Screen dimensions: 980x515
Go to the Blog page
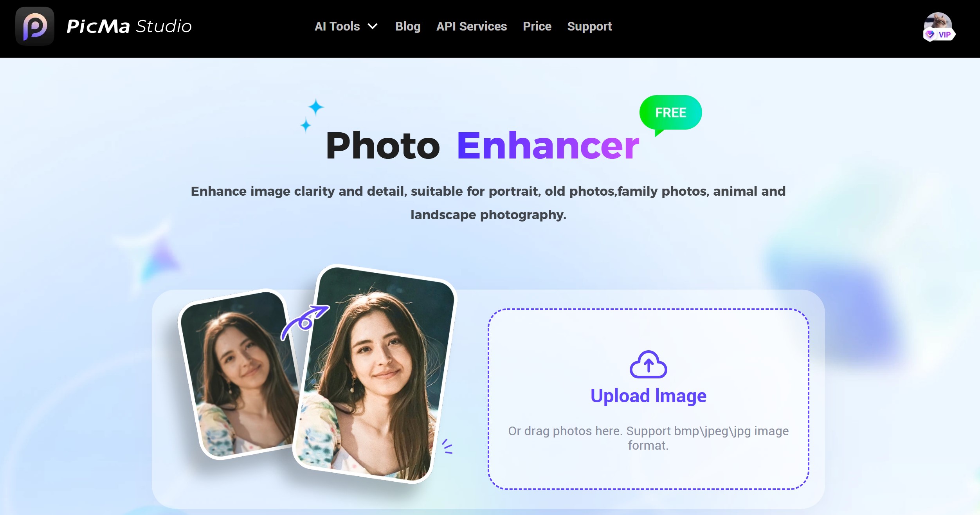pyautogui.click(x=408, y=26)
